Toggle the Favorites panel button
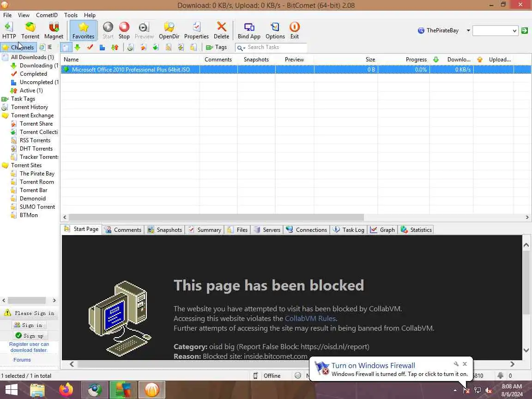Image resolution: width=532 pixels, height=399 pixels. [83, 30]
